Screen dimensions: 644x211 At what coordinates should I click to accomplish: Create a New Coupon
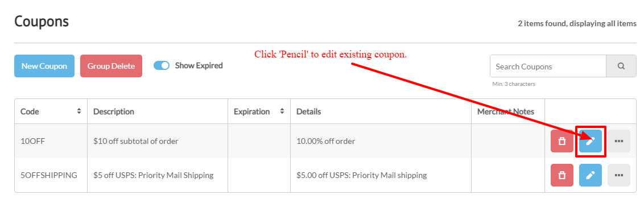tap(44, 66)
